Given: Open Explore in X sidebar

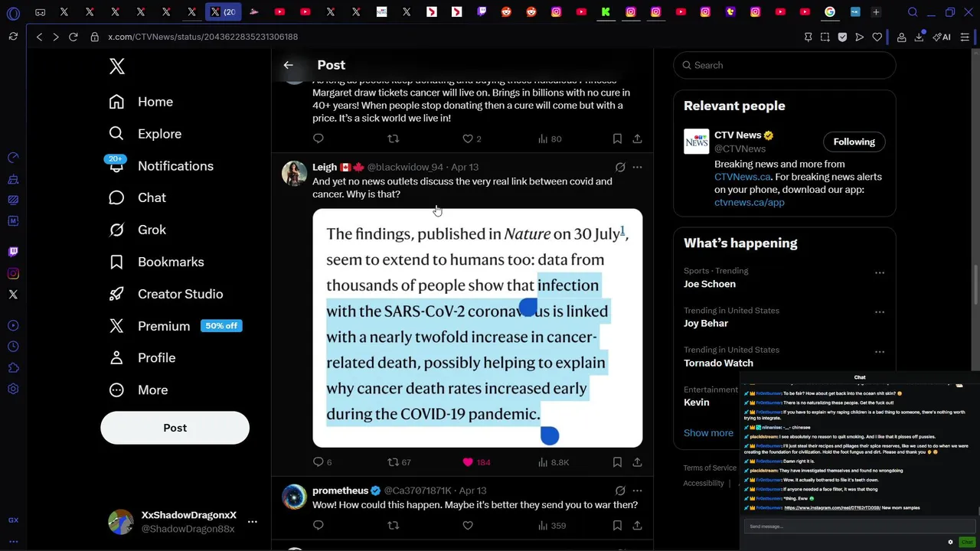Looking at the screenshot, I should [x=145, y=134].
